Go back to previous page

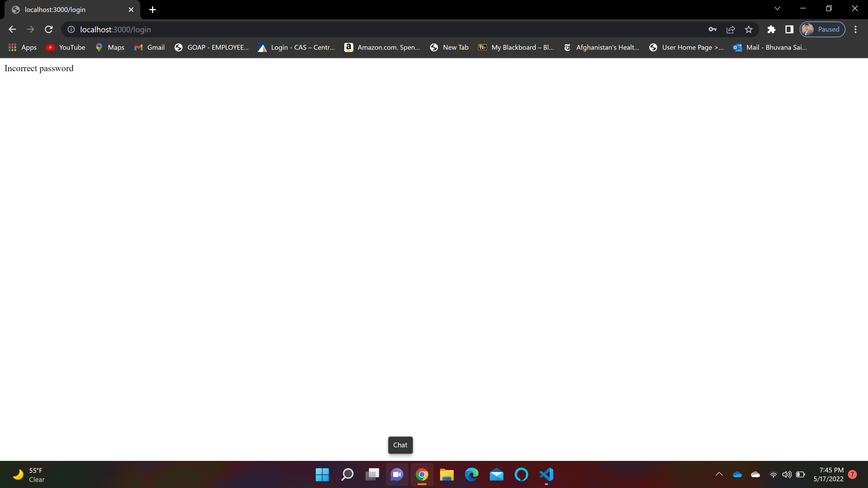[x=12, y=30]
